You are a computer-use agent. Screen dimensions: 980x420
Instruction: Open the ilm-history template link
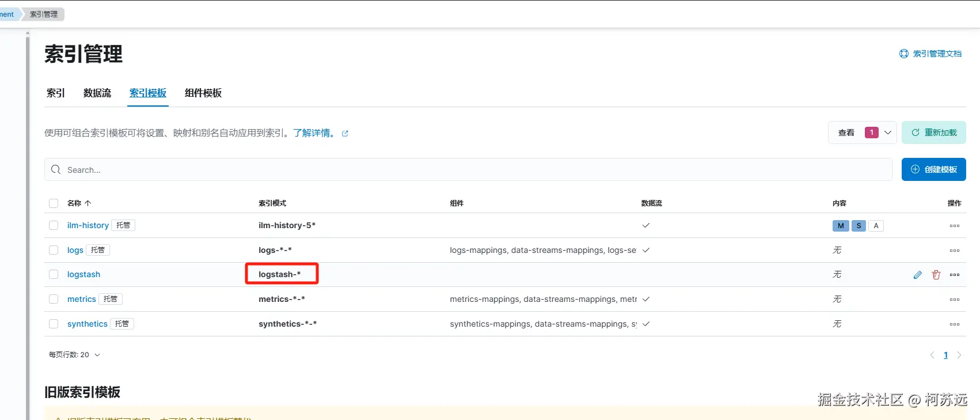(88, 225)
